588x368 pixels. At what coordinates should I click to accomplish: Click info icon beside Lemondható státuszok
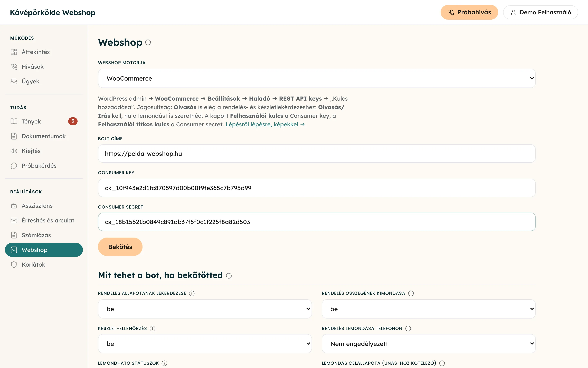pyautogui.click(x=165, y=363)
